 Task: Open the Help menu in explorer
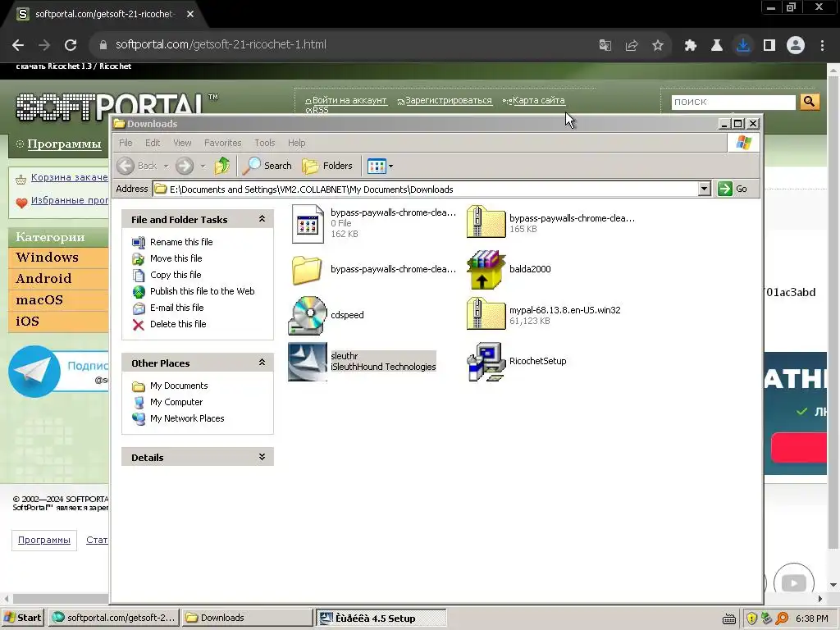296,143
